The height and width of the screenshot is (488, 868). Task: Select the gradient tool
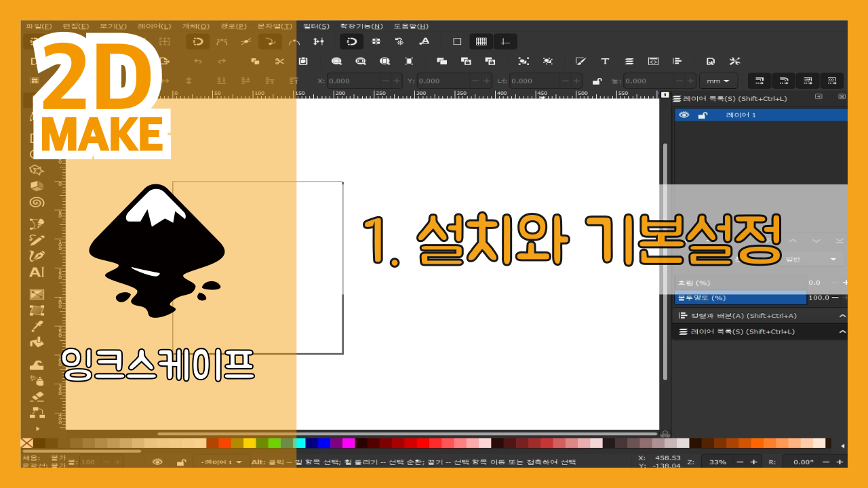[x=37, y=294]
